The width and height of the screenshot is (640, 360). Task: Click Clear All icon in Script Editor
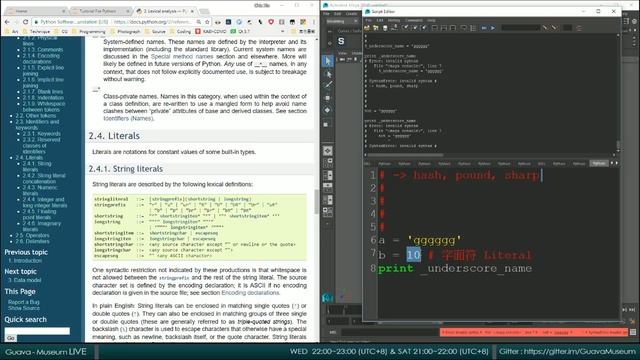(x=424, y=27)
